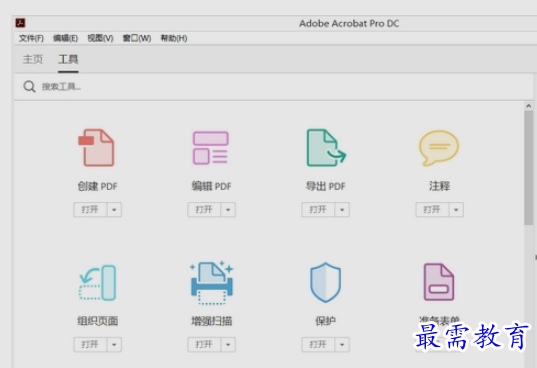Image resolution: width=537 pixels, height=368 pixels.
Task: Select the 工具 tab
Action: tap(68, 59)
